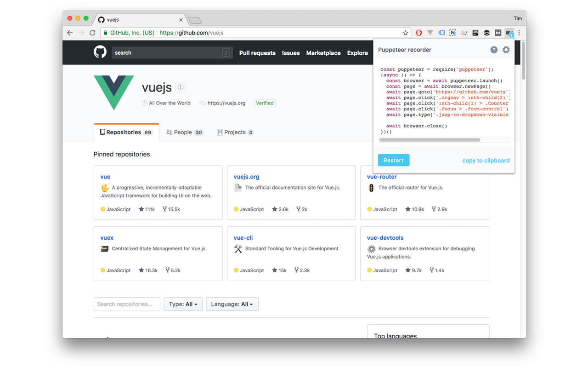
Task: Open the vue-devtools repository link
Action: pyautogui.click(x=385, y=238)
